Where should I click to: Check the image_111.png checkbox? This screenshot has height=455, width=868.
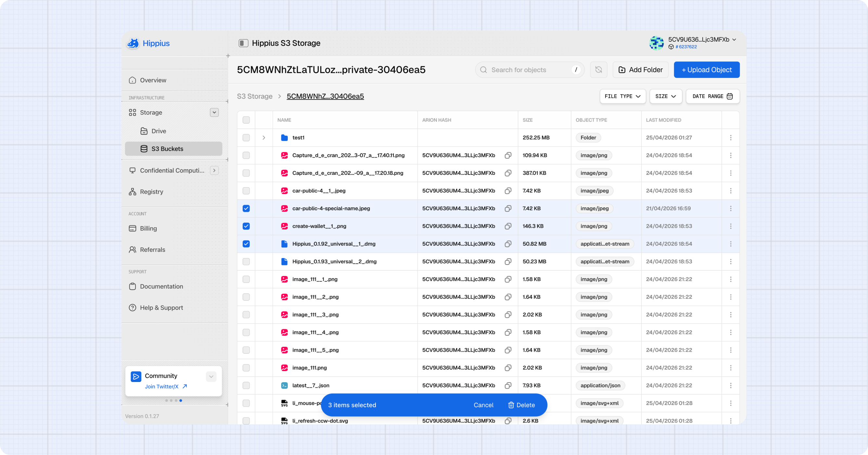(246, 368)
